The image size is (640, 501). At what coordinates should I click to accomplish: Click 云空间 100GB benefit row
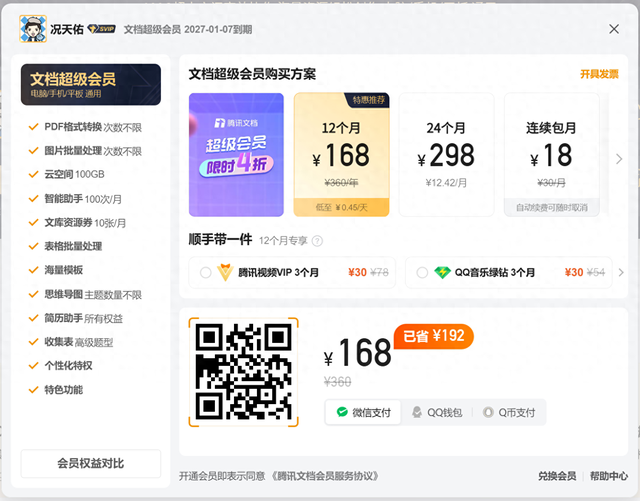pos(67,174)
